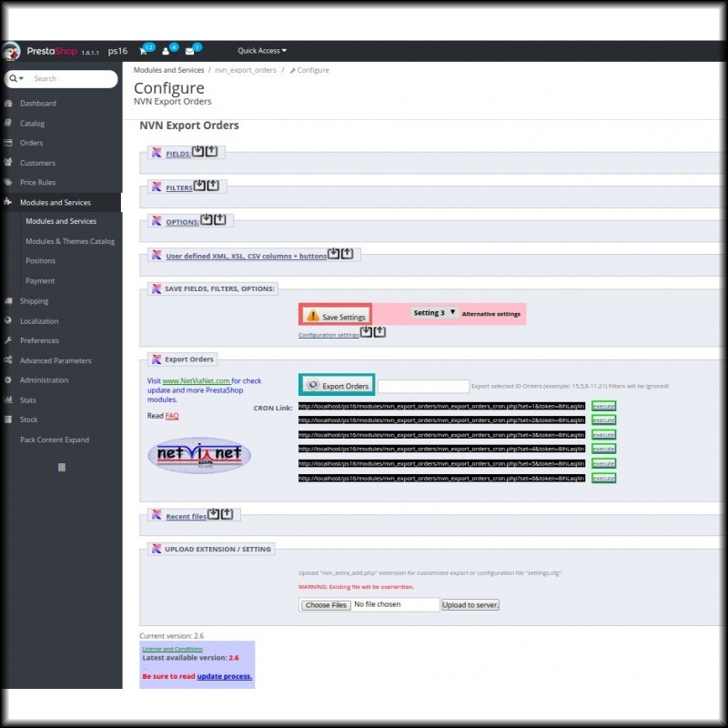Expand Configuration settings with down-arrow icon
728x728 pixels.
366,331
